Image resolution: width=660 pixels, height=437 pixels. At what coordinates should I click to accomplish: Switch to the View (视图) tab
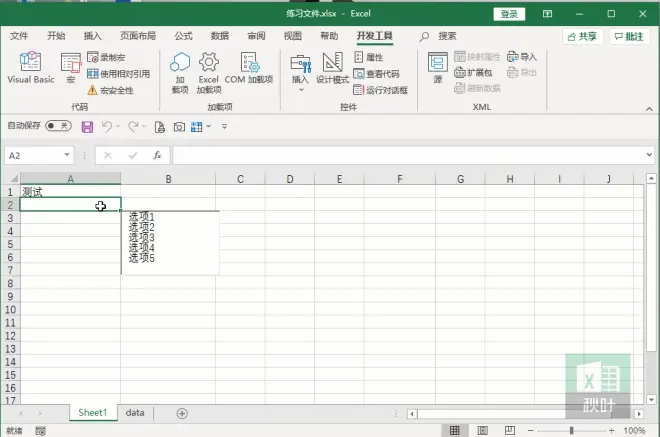[x=293, y=36]
